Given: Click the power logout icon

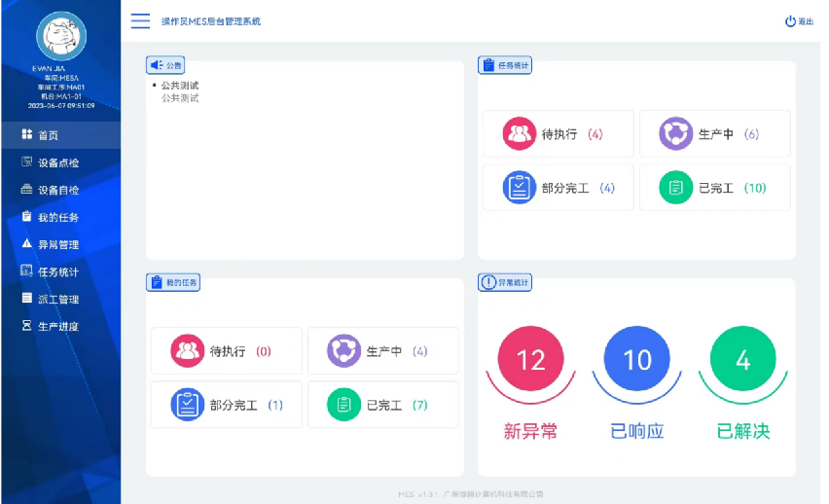Looking at the screenshot, I should click(790, 21).
